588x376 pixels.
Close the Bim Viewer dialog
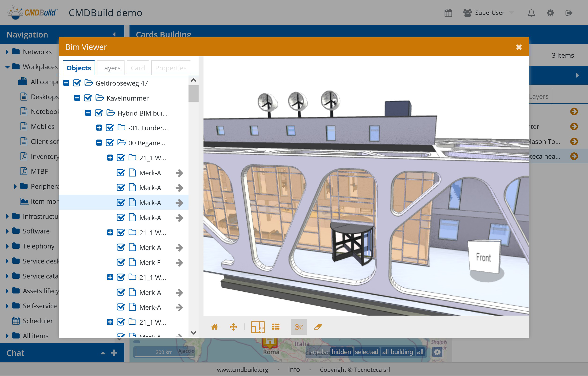pyautogui.click(x=519, y=47)
